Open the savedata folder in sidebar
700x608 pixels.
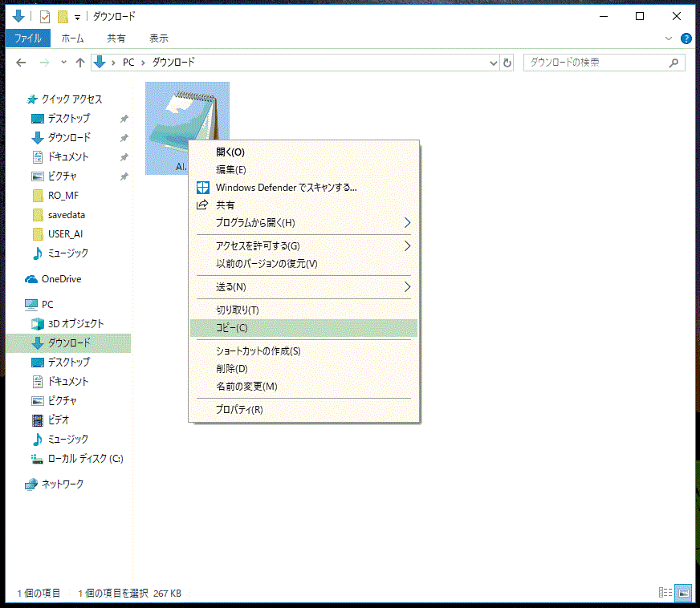coord(66,215)
